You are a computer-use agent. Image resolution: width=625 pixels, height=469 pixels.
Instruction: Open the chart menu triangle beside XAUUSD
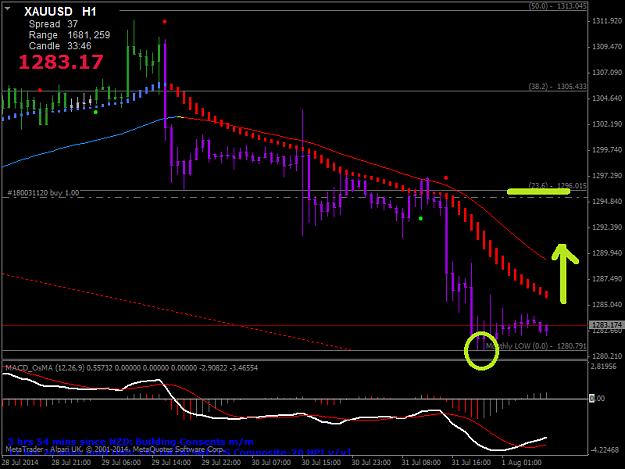(8, 9)
